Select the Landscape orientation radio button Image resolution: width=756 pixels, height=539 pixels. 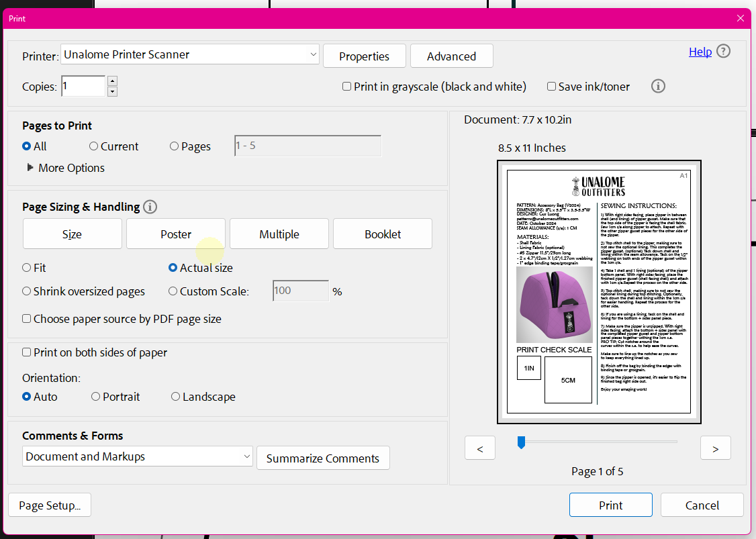point(176,397)
